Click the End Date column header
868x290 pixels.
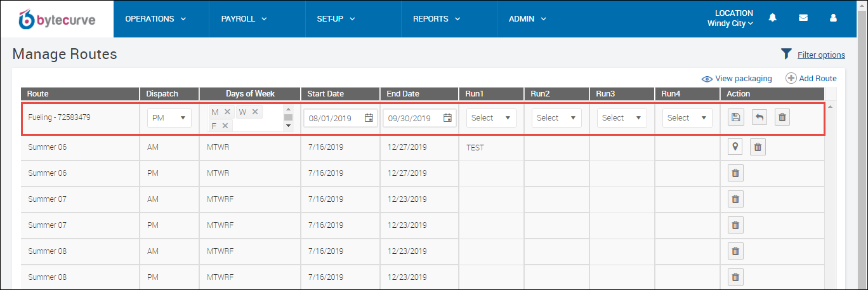[419, 94]
